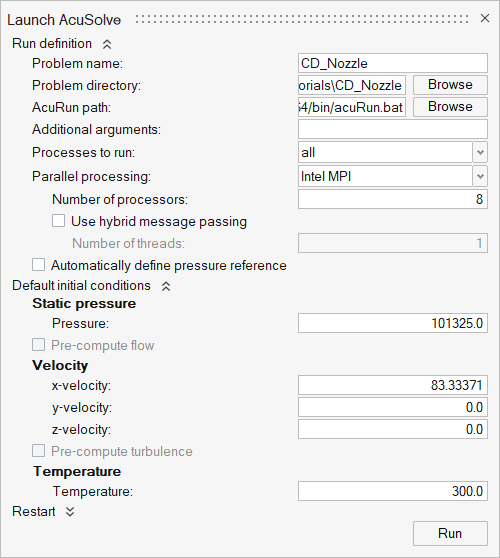Image resolution: width=500 pixels, height=558 pixels.
Task: Expand the Restart section chevron
Action: point(70,512)
